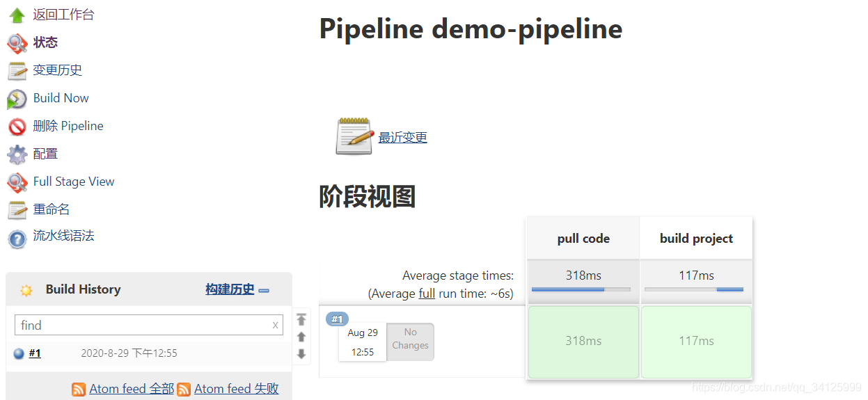The height and width of the screenshot is (400, 868).
Task: Open 配置 in the sidebar
Action: tap(45, 154)
